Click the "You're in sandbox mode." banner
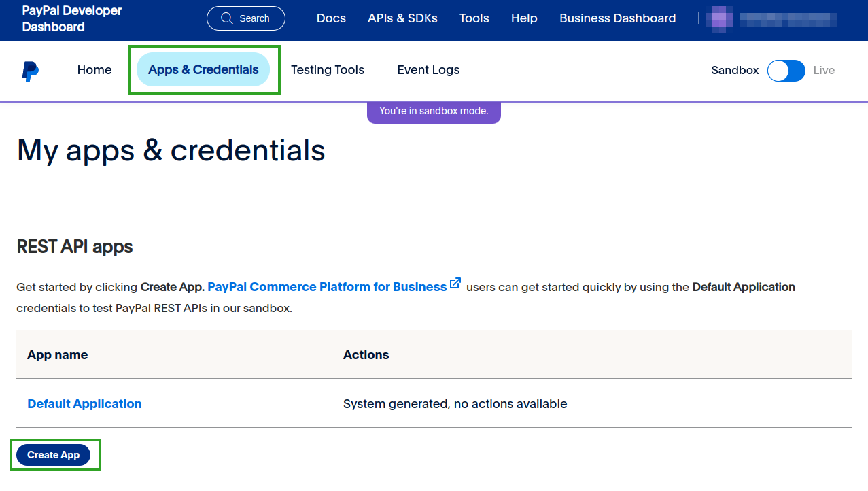Viewport: 868px width, 491px height. [x=434, y=112]
